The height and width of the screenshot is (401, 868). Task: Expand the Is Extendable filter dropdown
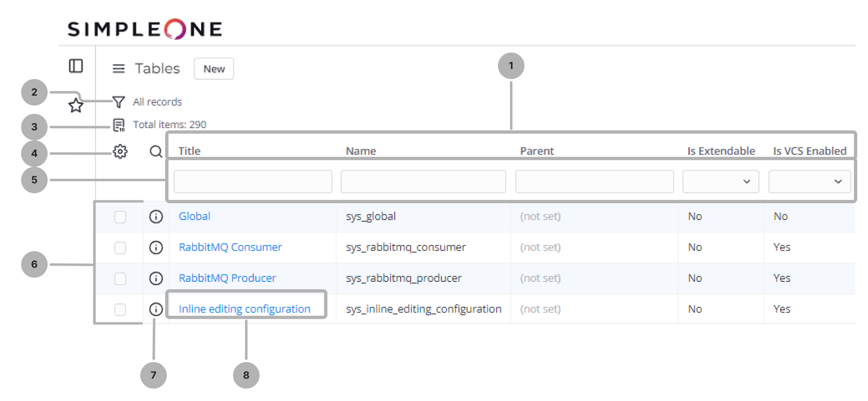(x=720, y=181)
